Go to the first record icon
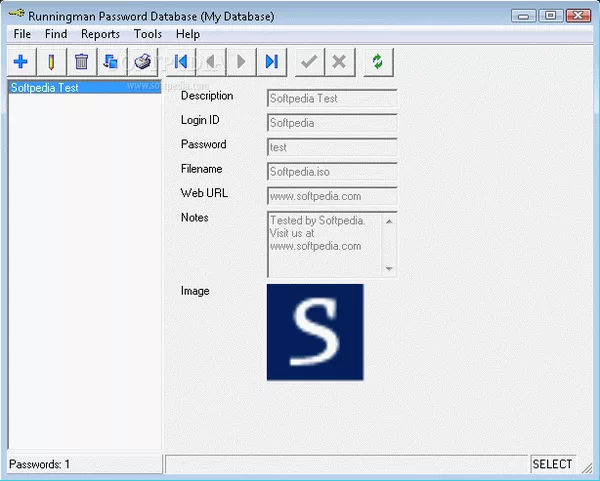600x481 pixels. click(181, 62)
